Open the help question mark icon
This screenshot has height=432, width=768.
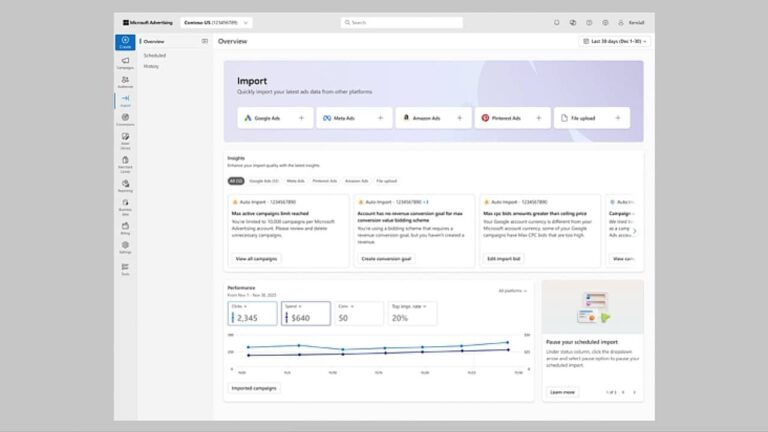point(589,23)
